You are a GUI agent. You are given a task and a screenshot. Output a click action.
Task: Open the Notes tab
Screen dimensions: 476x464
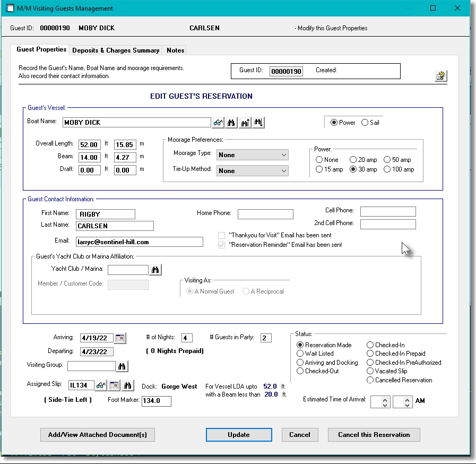175,50
